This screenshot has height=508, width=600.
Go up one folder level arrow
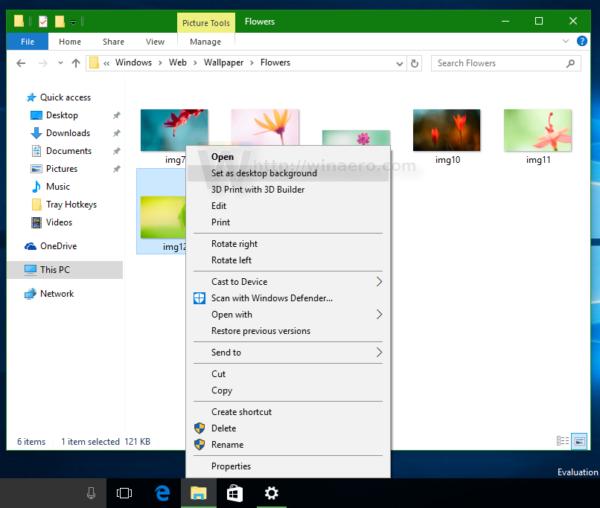click(76, 63)
